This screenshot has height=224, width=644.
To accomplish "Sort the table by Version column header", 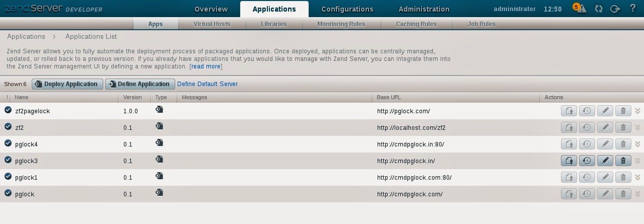I will tap(132, 97).
